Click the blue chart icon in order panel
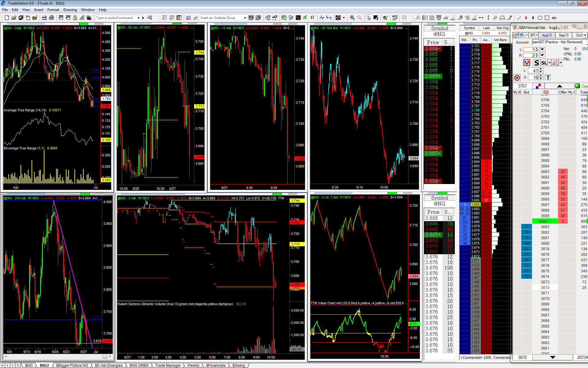Image resolution: width=588 pixels, height=368 pixels. [522, 35]
